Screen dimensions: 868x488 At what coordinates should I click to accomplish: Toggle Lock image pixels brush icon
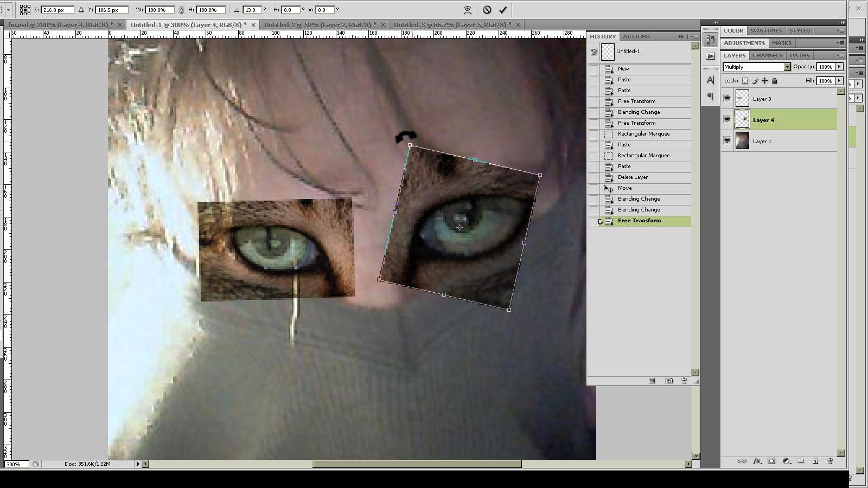tap(755, 81)
